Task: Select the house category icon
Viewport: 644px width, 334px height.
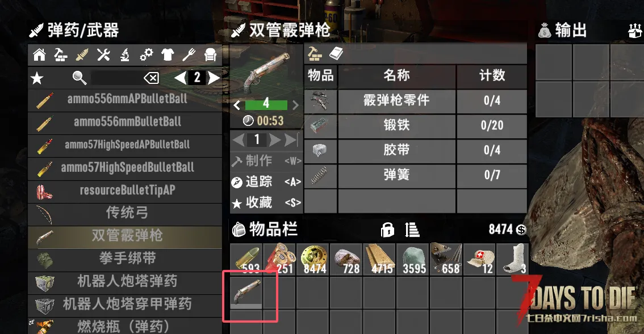Action: [x=39, y=55]
